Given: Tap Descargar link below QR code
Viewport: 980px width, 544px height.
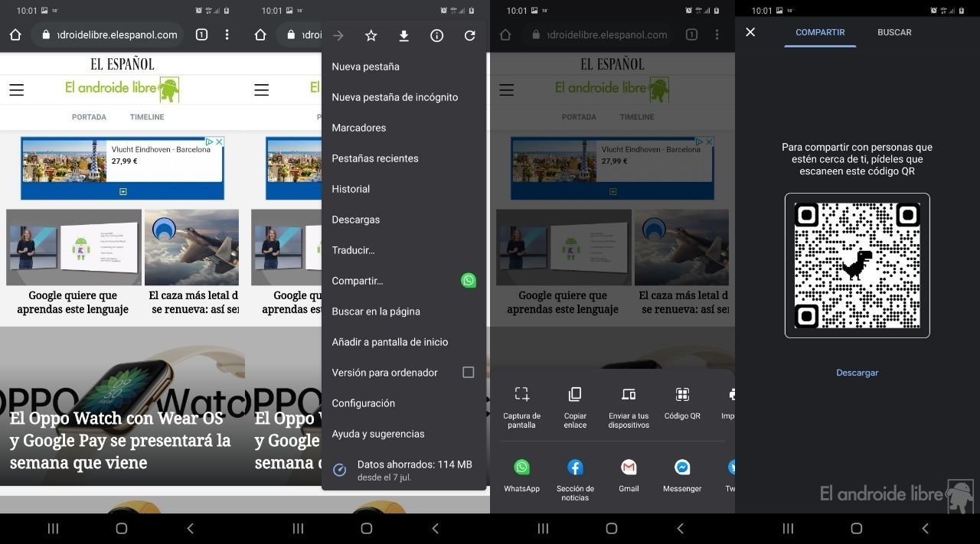Looking at the screenshot, I should click(x=857, y=373).
